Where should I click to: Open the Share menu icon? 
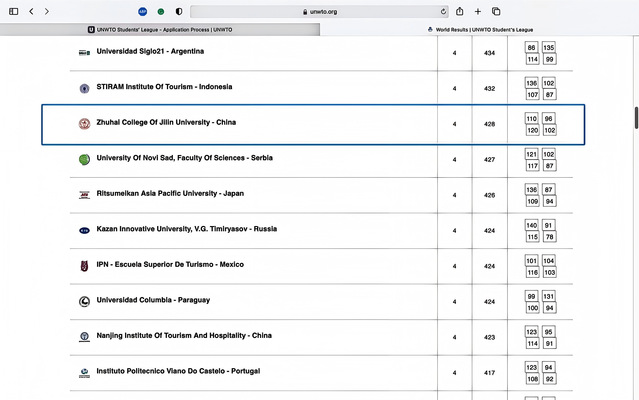point(459,11)
